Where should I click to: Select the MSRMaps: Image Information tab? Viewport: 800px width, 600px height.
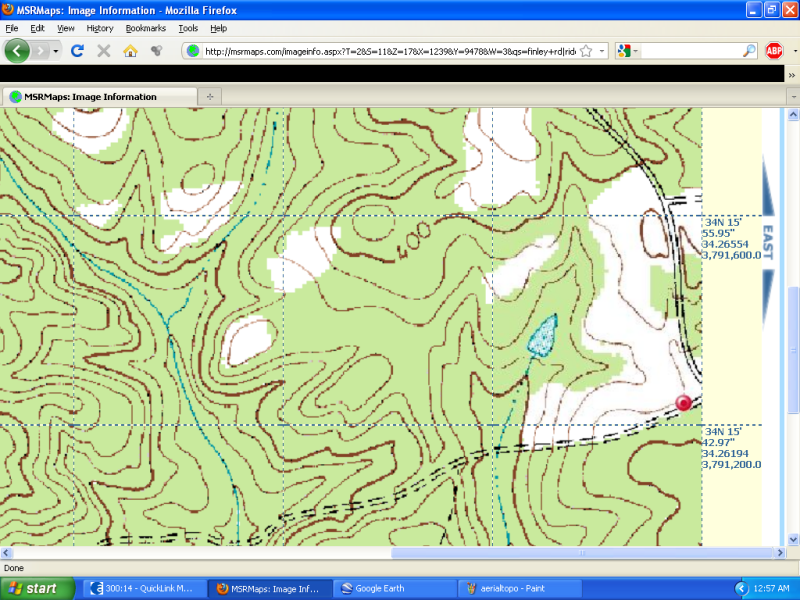pyautogui.click(x=98, y=97)
